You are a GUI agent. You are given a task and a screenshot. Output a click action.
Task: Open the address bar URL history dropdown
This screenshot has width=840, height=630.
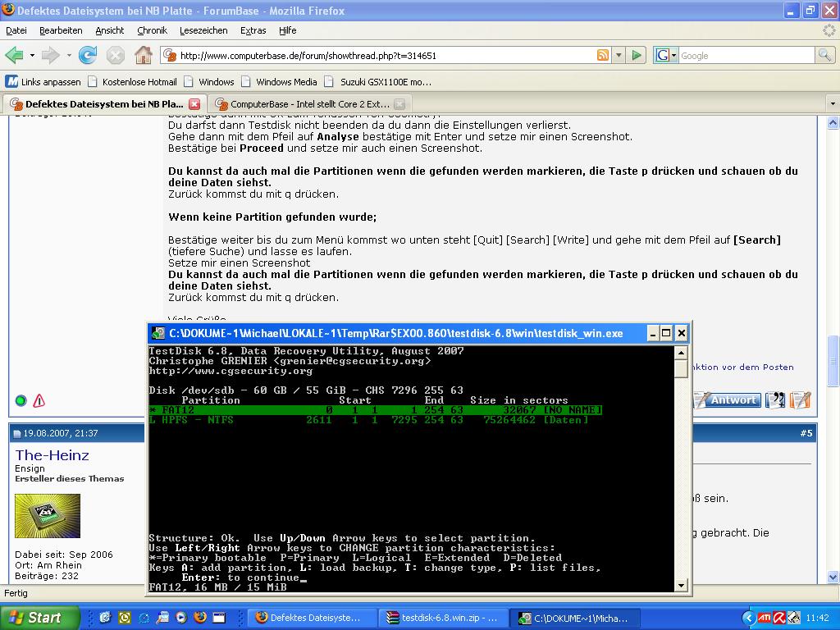(619, 56)
